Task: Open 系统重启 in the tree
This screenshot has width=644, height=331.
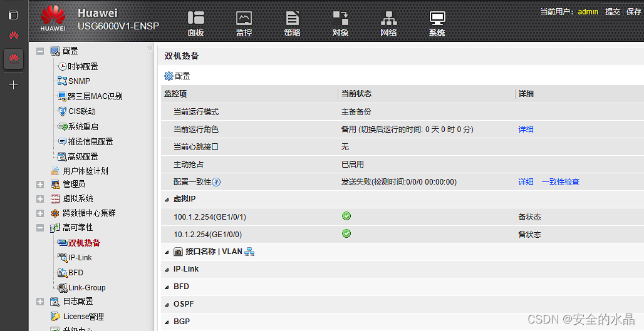Action: pos(83,127)
